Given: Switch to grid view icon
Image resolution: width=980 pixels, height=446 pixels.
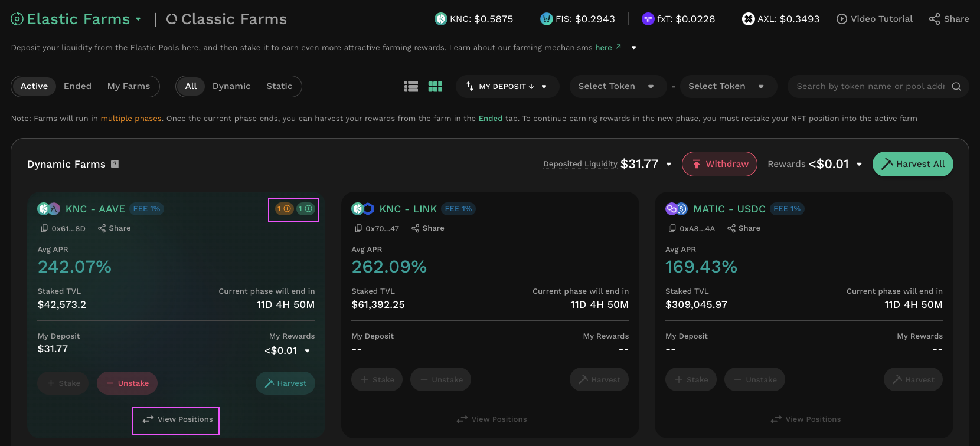Looking at the screenshot, I should click(x=435, y=87).
